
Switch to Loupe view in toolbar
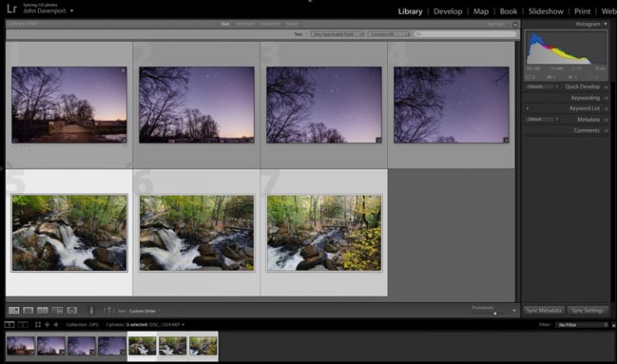point(28,311)
